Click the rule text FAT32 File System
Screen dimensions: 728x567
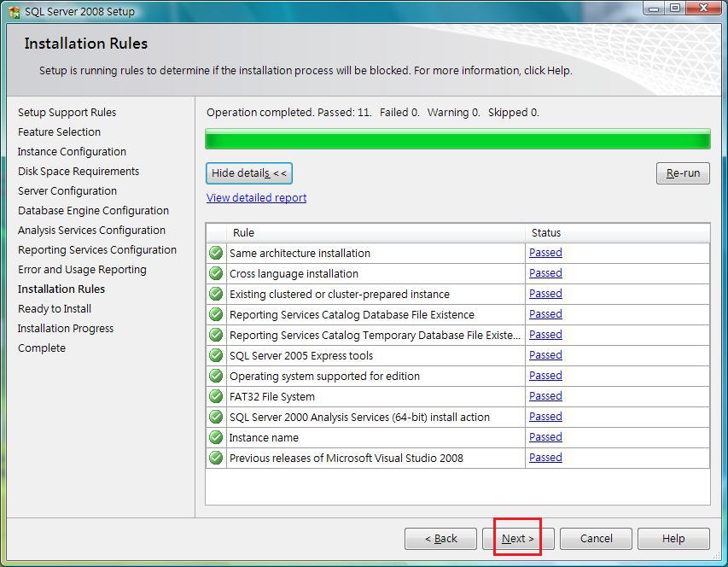coord(272,396)
